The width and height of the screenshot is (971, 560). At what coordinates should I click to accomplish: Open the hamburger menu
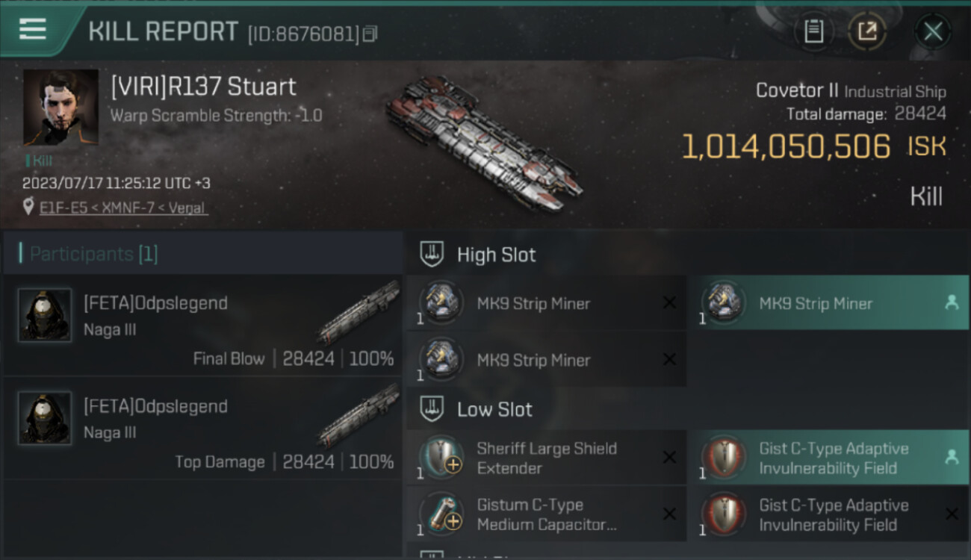tap(32, 30)
